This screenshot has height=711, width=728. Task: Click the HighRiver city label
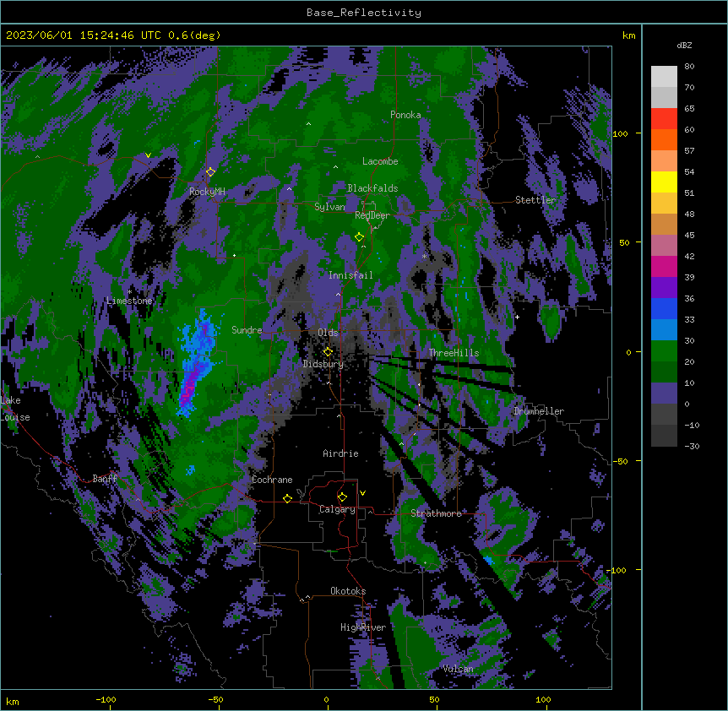363,627
